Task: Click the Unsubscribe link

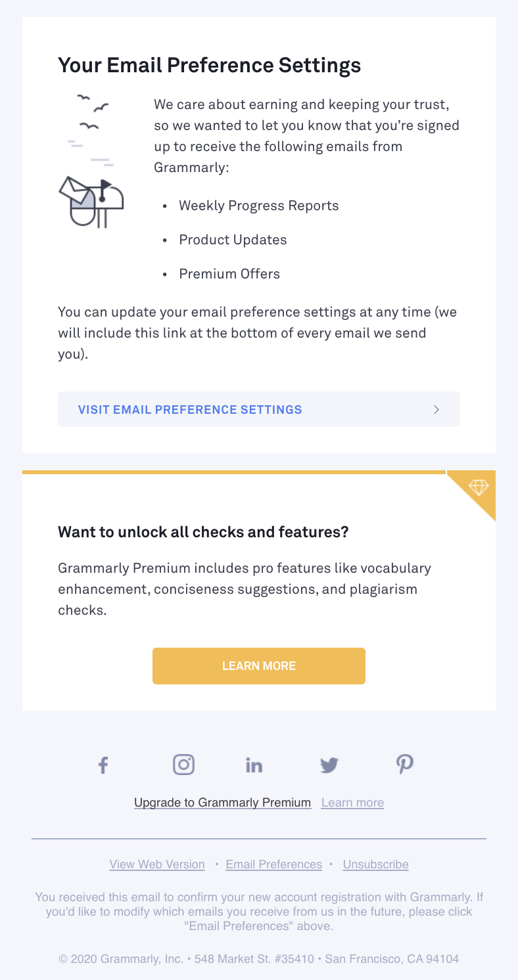Action: [376, 864]
